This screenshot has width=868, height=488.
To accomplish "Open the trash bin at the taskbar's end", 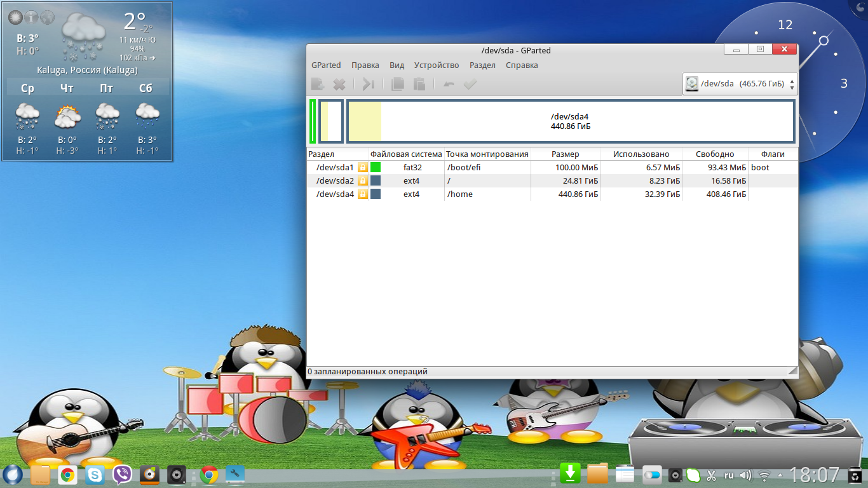I will pos(855,475).
